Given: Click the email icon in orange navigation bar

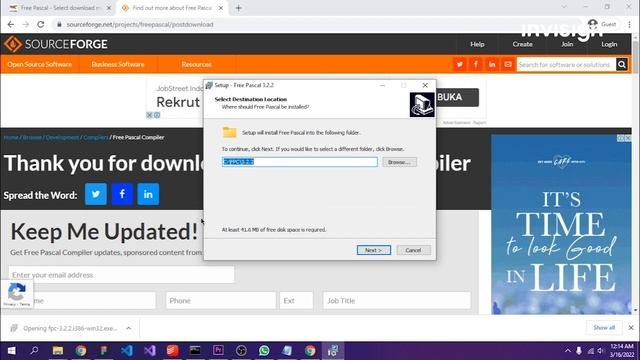Looking at the screenshot, I should [508, 64].
